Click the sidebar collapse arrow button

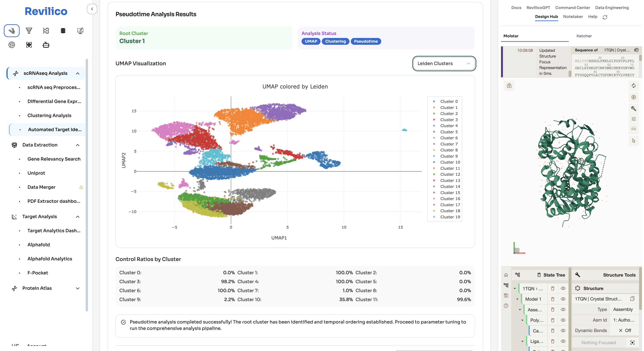pyautogui.click(x=92, y=9)
